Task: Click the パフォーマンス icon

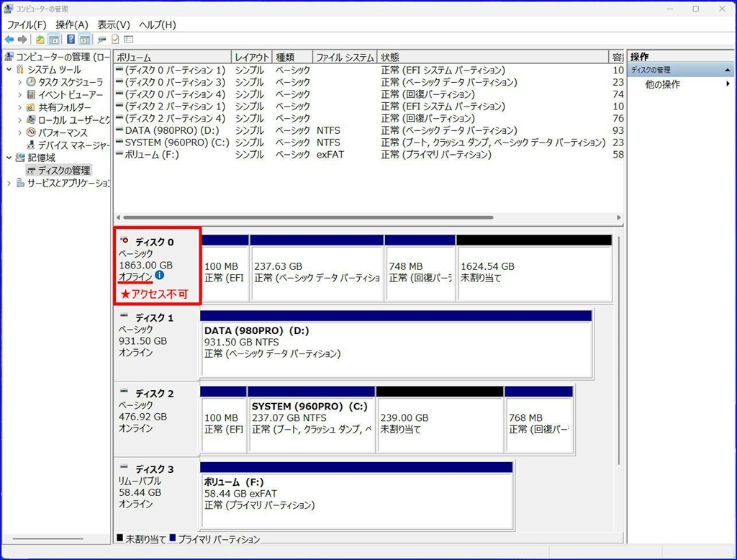Action: [x=31, y=132]
